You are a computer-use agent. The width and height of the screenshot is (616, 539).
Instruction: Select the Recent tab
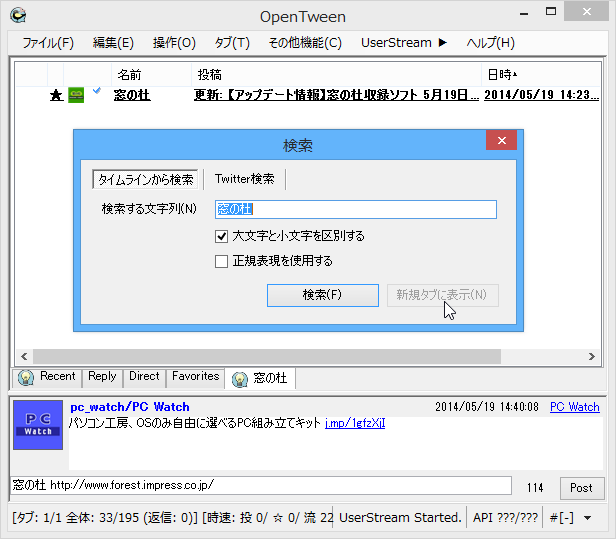pos(47,378)
